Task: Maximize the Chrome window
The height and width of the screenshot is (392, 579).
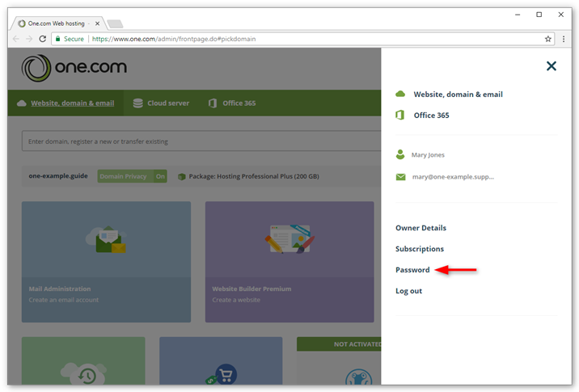Action: (x=539, y=15)
